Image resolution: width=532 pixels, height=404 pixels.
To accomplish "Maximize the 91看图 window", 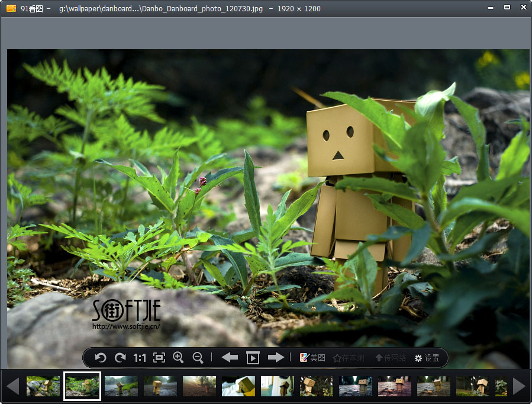I will click(x=507, y=7).
